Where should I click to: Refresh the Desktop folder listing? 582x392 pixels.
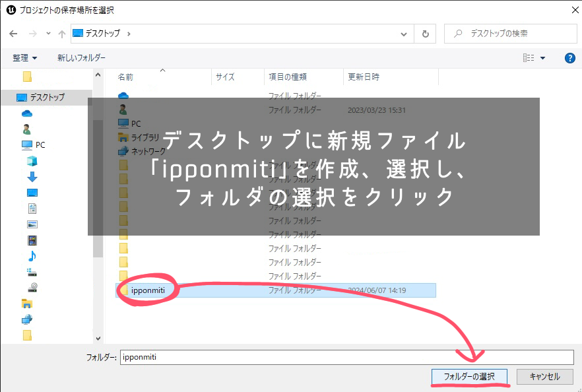click(425, 34)
